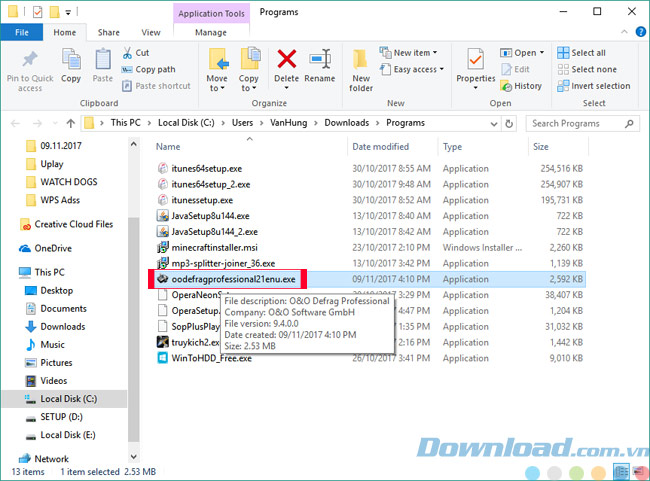
Task: Click VanHung in the address breadcrumb
Action: click(x=289, y=123)
